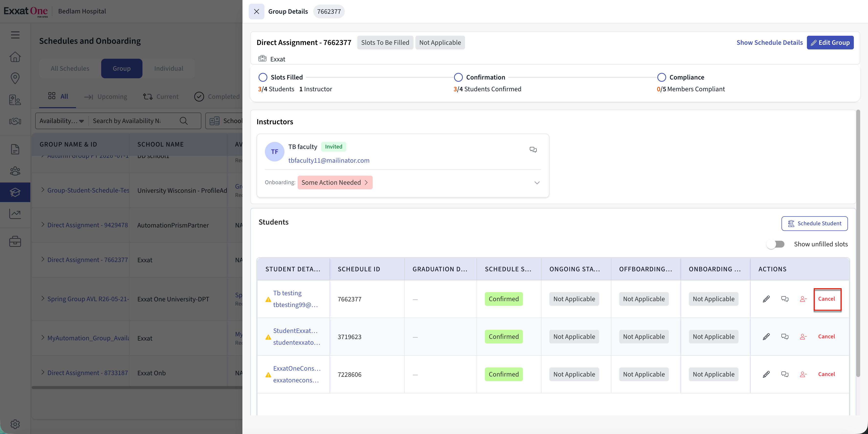Open the briefcase sidebar icon
868x434 pixels.
pos(15,241)
